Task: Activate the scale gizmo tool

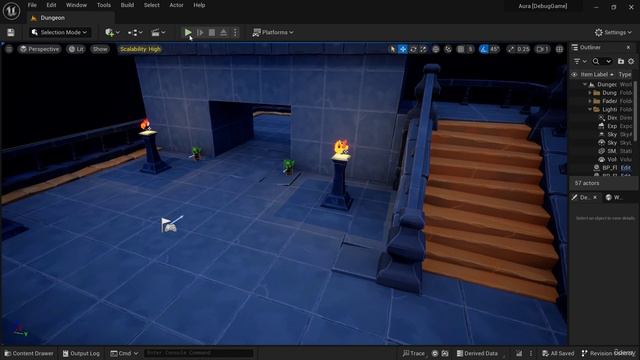Action: (423, 49)
